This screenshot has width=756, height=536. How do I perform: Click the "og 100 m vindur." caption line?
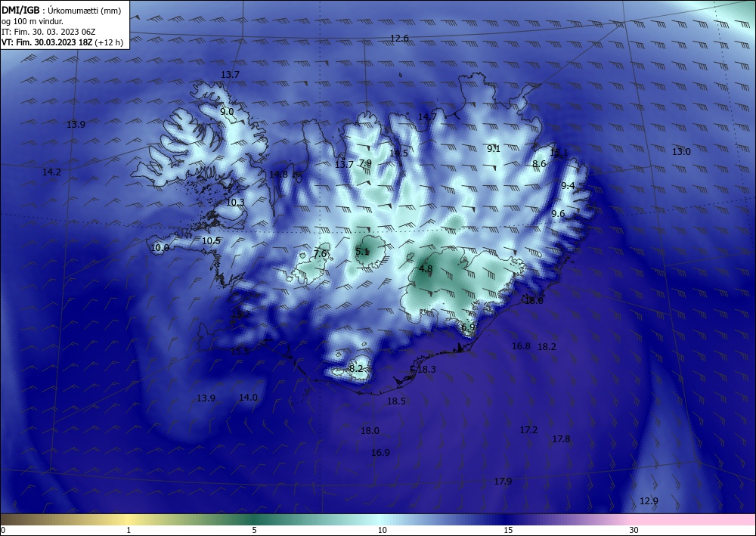click(x=33, y=21)
